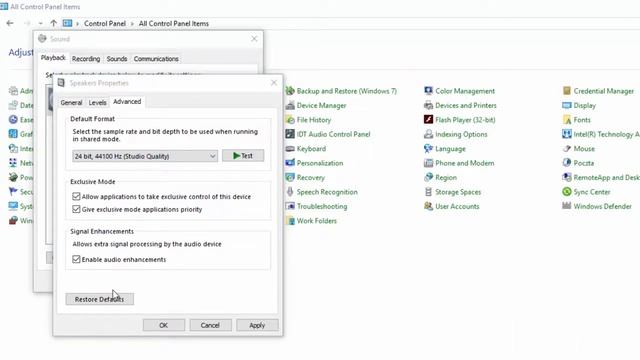Open the Language icon

tap(428, 149)
